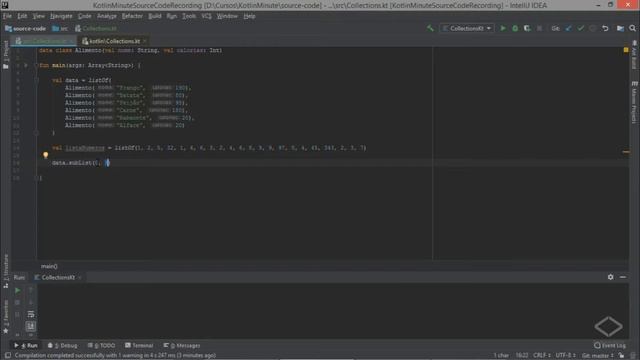This screenshot has width=640, height=360.
Task: Click the run gutter arrow beside fun main
Action: (x=26, y=65)
